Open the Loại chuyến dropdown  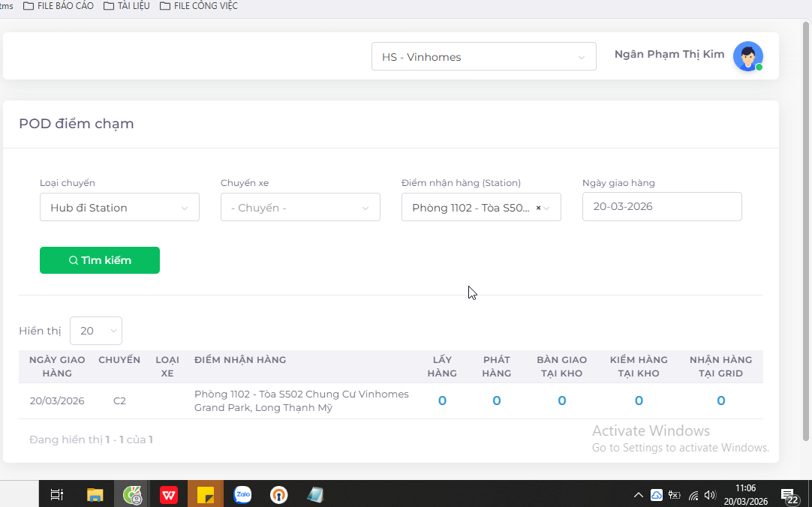point(119,208)
